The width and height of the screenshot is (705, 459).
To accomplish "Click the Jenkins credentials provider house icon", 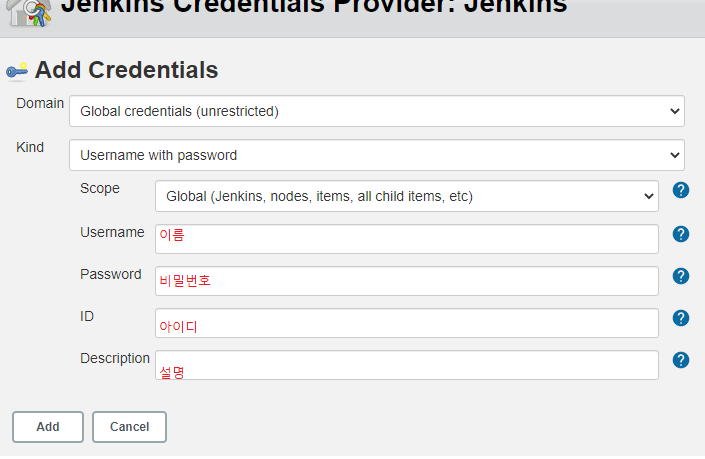I will [29, 13].
